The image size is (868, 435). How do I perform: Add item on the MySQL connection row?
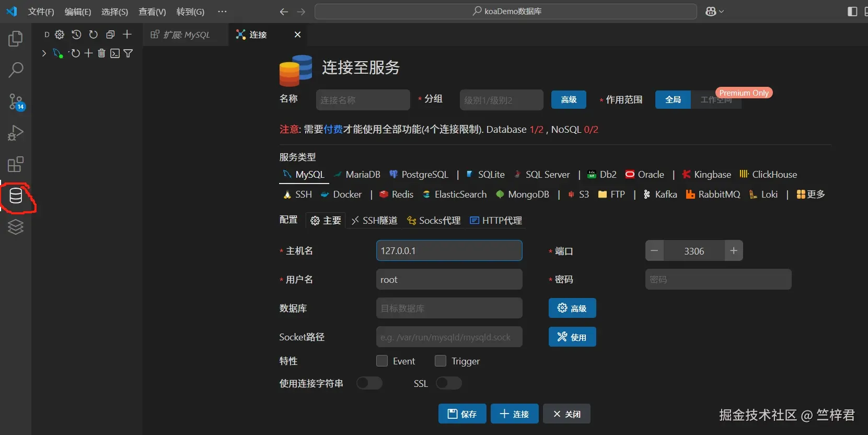click(88, 53)
